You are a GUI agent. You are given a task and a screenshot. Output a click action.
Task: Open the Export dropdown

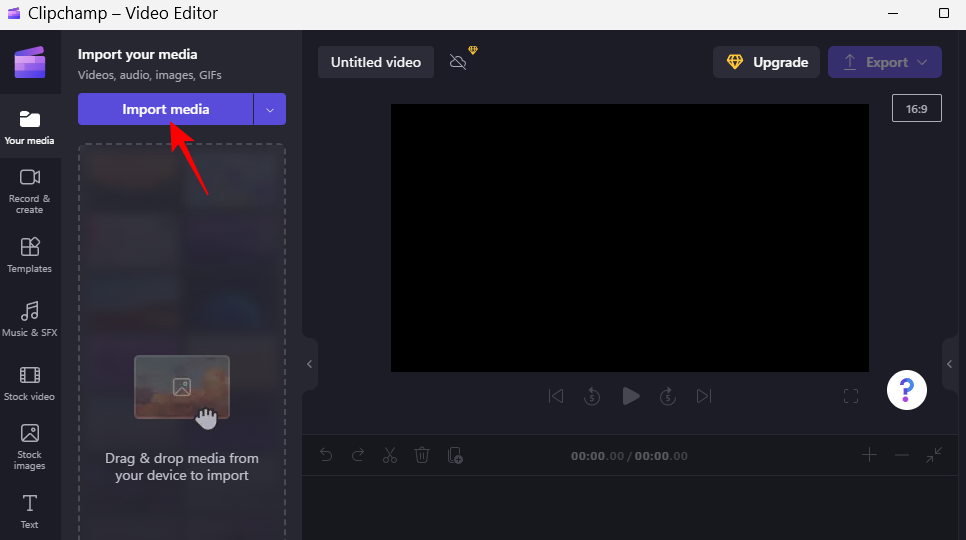[885, 62]
